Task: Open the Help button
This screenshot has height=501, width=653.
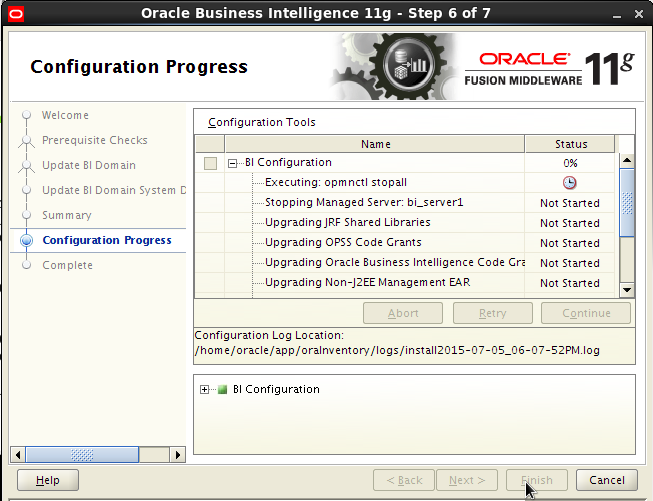Action: pyautogui.click(x=48, y=480)
